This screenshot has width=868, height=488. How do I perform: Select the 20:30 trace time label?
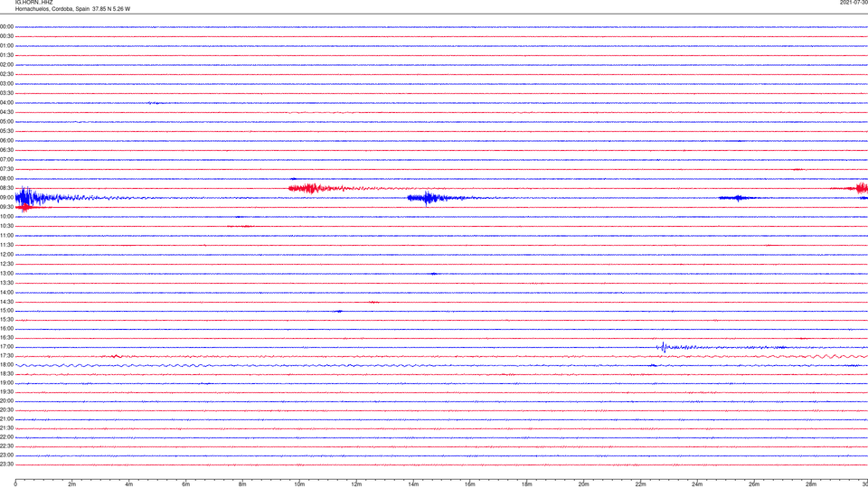(6, 410)
